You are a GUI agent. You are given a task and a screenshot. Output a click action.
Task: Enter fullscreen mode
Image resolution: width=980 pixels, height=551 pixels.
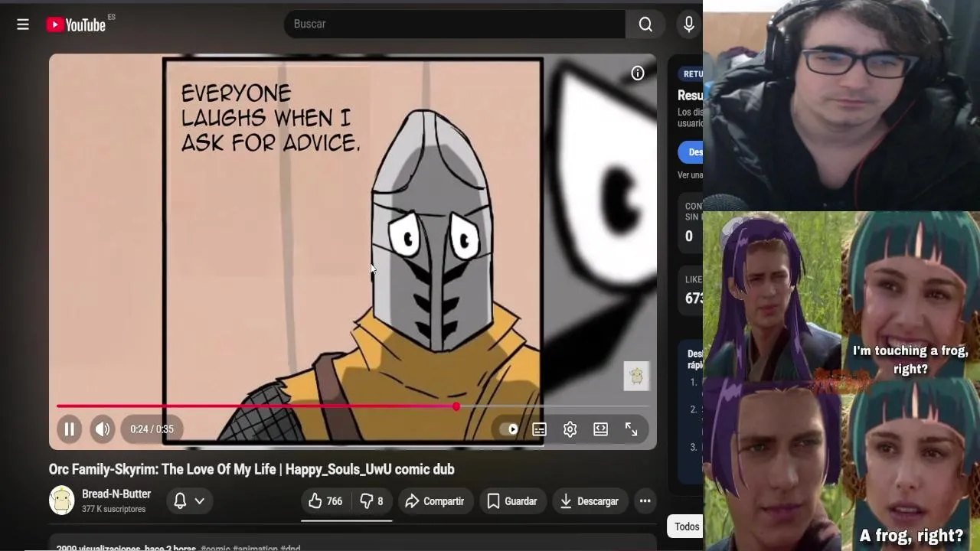631,429
